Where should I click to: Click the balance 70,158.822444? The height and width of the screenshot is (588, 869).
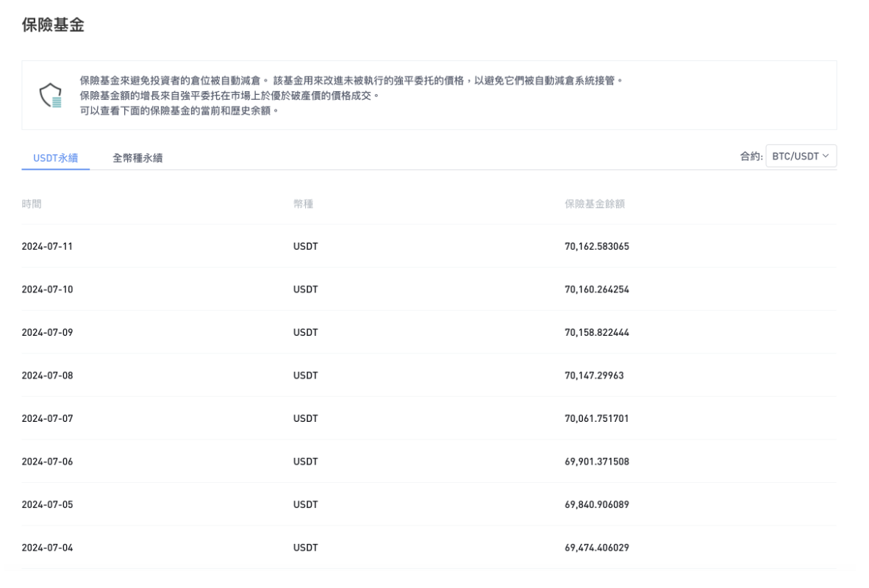(x=597, y=332)
